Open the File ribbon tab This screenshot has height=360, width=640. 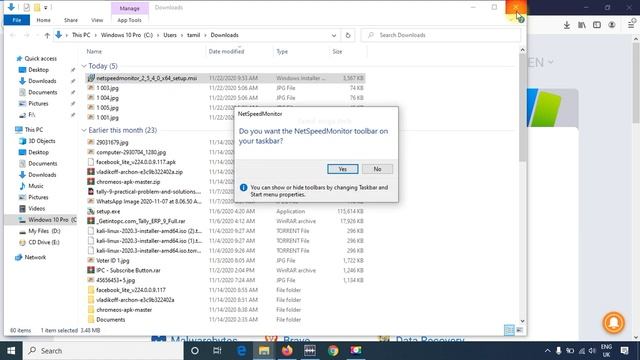tap(17, 20)
